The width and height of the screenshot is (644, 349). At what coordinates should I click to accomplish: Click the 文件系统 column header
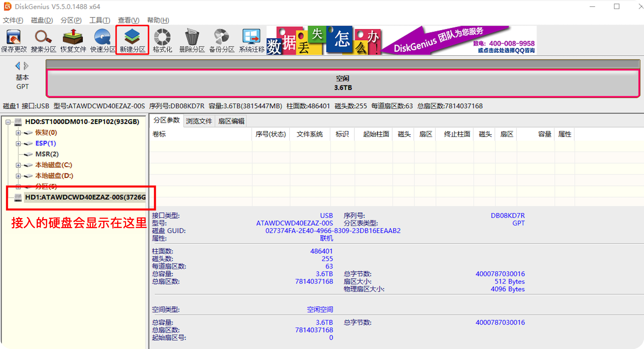(x=310, y=134)
